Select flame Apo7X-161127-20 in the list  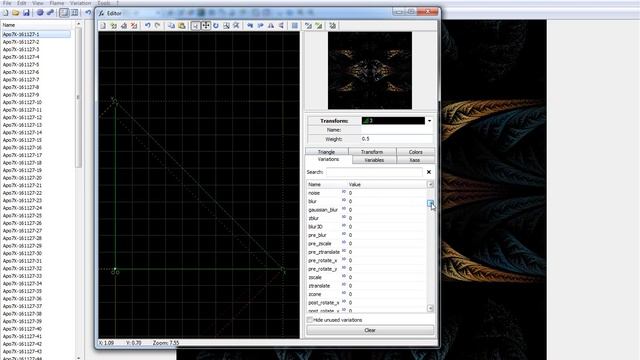click(x=22, y=178)
